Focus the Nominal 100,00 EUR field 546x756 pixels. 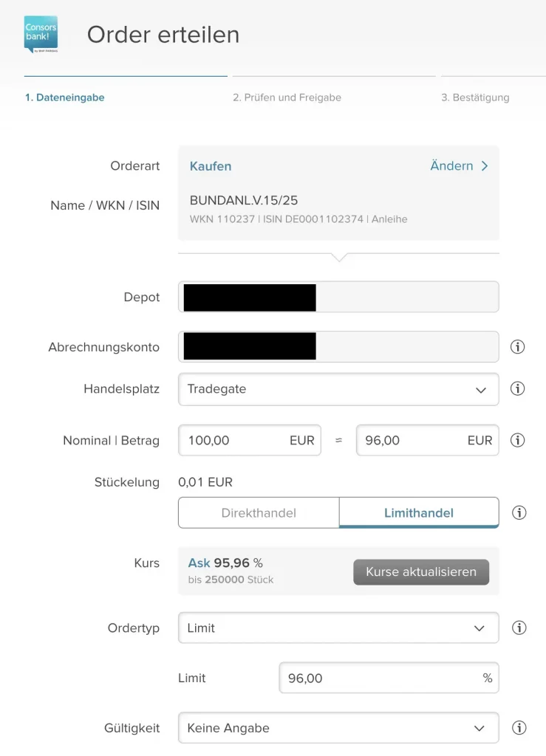(250, 440)
